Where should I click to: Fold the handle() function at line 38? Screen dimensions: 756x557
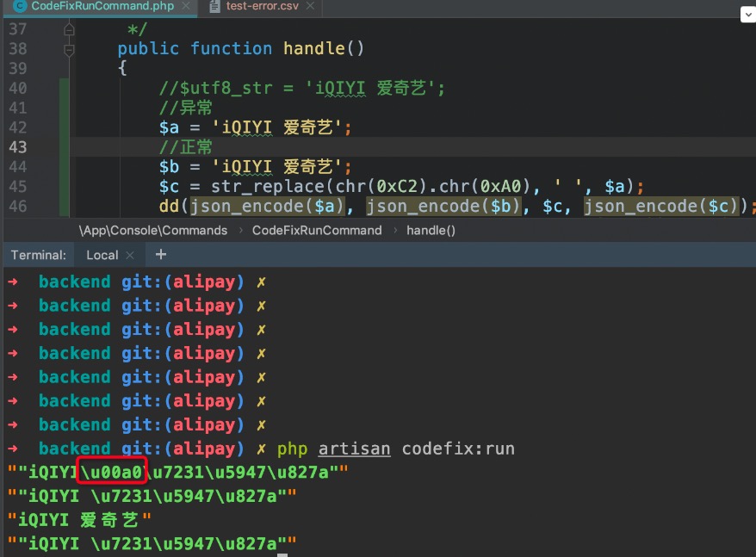pyautogui.click(x=69, y=49)
